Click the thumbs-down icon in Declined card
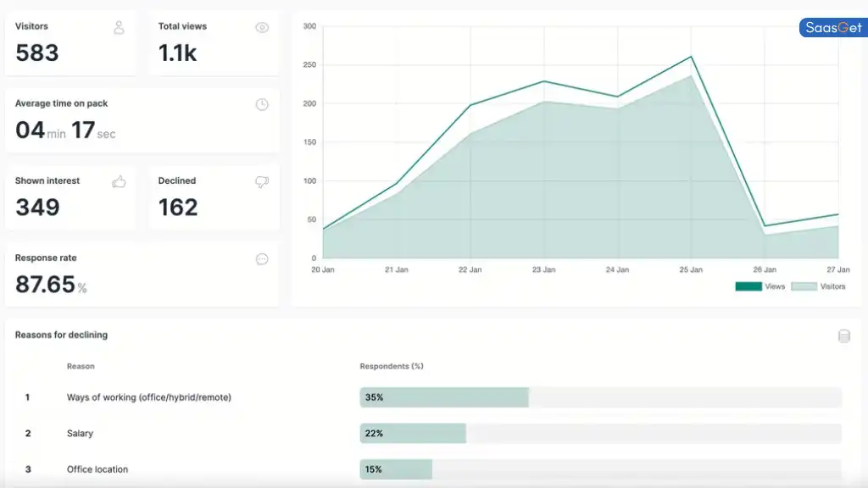Screen dimensions: 868x488 (262, 181)
